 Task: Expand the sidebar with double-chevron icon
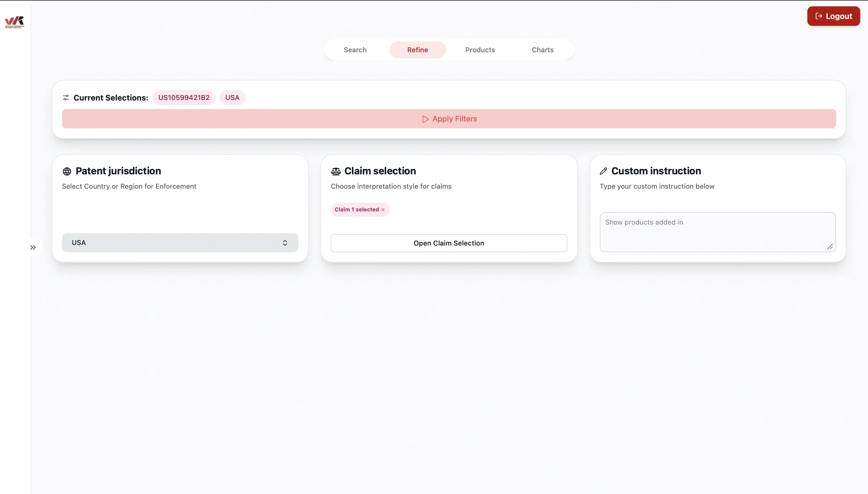[x=33, y=247]
